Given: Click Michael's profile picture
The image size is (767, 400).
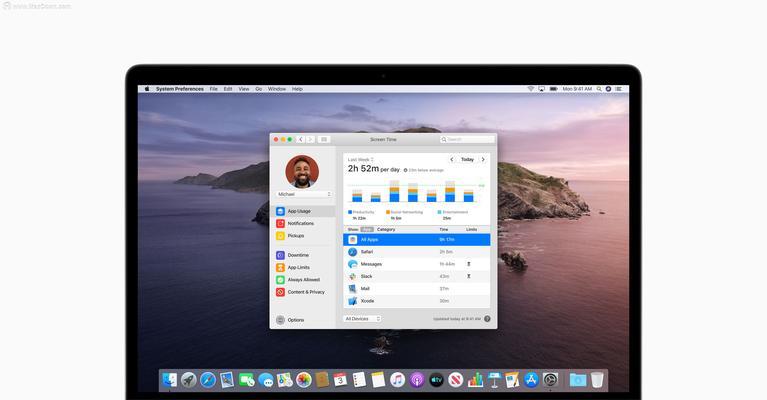Looking at the screenshot, I should (302, 172).
